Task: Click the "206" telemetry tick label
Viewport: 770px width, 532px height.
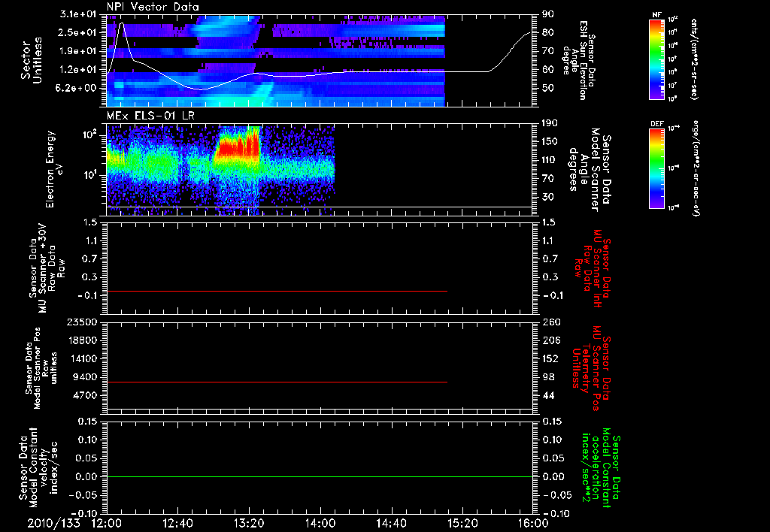Action: (551, 340)
